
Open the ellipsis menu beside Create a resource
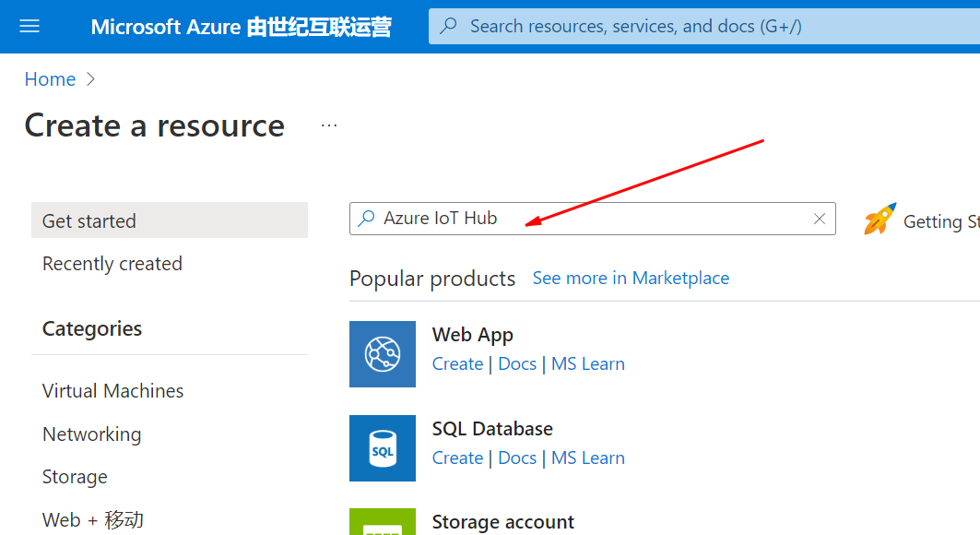coord(329,125)
